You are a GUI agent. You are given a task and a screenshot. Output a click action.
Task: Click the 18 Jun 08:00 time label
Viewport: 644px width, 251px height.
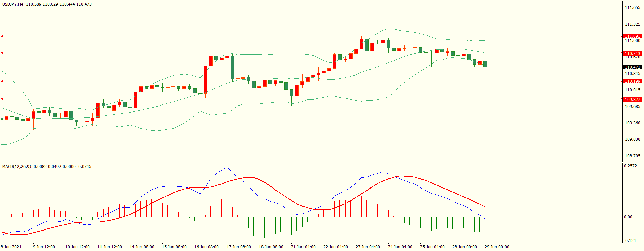pos(271,247)
